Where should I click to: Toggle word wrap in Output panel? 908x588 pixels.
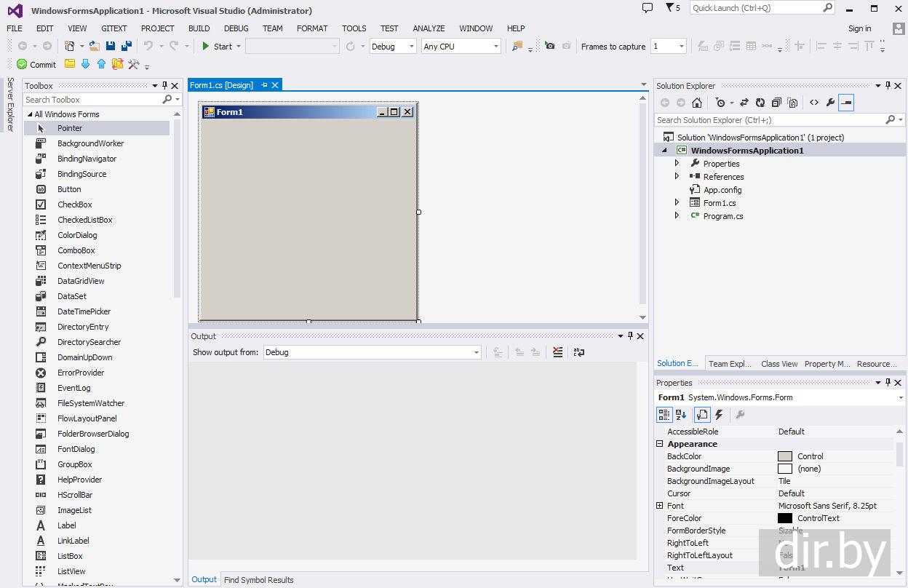coord(579,352)
